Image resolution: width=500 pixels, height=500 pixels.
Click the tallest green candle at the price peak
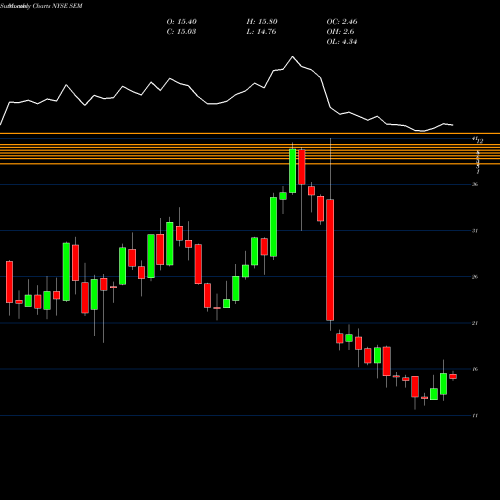coord(292,171)
